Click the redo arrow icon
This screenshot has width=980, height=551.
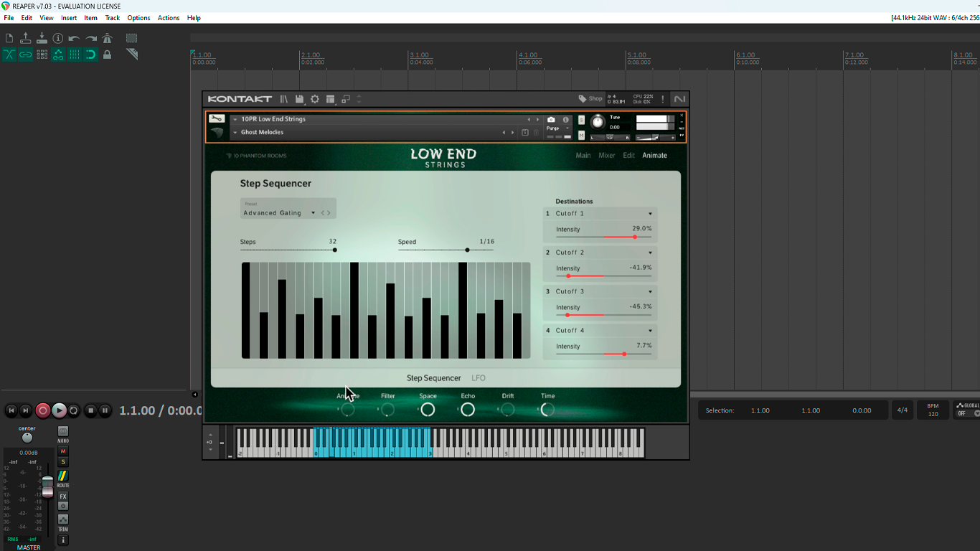(91, 39)
